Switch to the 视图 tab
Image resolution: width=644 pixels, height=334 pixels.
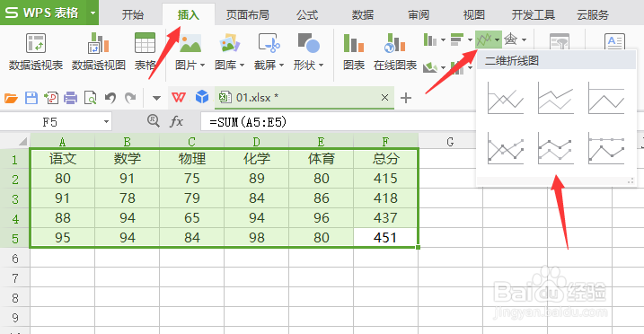(474, 15)
